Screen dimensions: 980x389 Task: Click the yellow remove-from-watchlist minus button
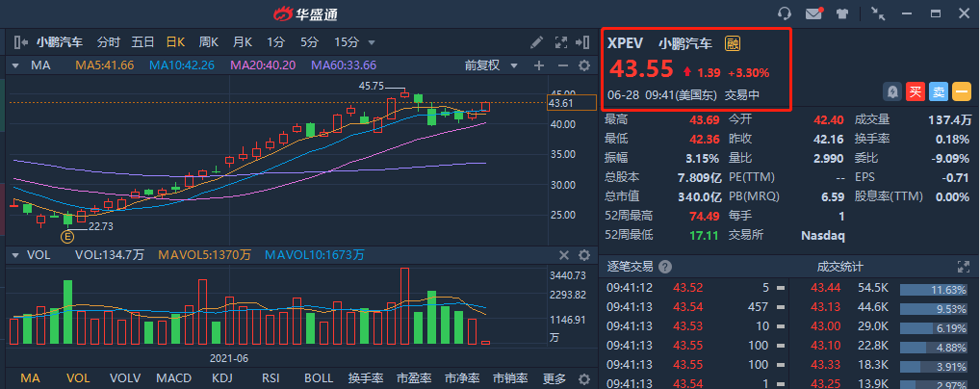[x=962, y=91]
